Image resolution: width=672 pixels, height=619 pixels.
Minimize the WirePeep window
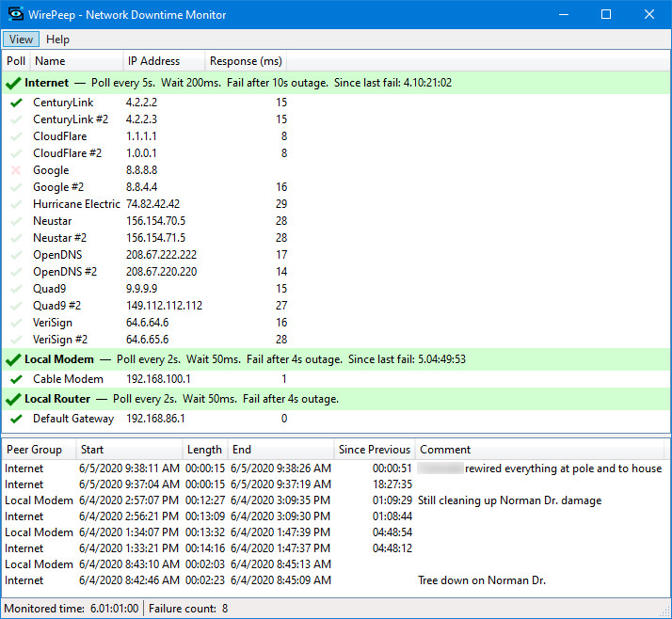[564, 14]
